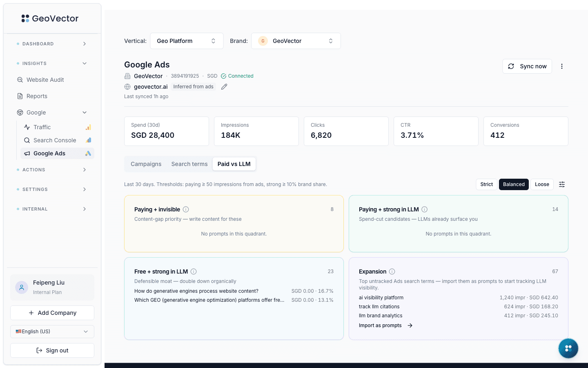Select the Reports sidebar item
This screenshot has height=368, width=588.
tap(37, 96)
